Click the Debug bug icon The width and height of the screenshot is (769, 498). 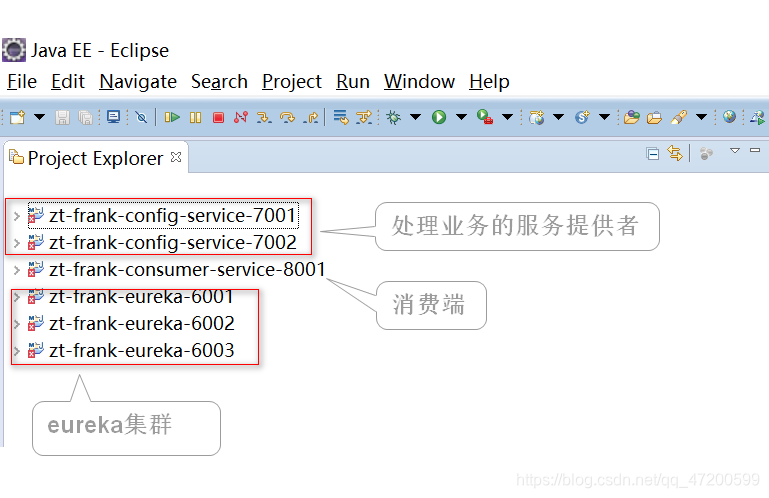393,117
